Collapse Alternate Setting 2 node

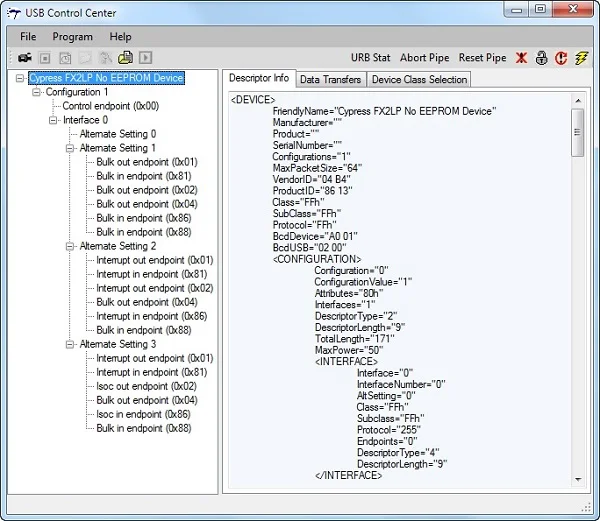[70, 246]
